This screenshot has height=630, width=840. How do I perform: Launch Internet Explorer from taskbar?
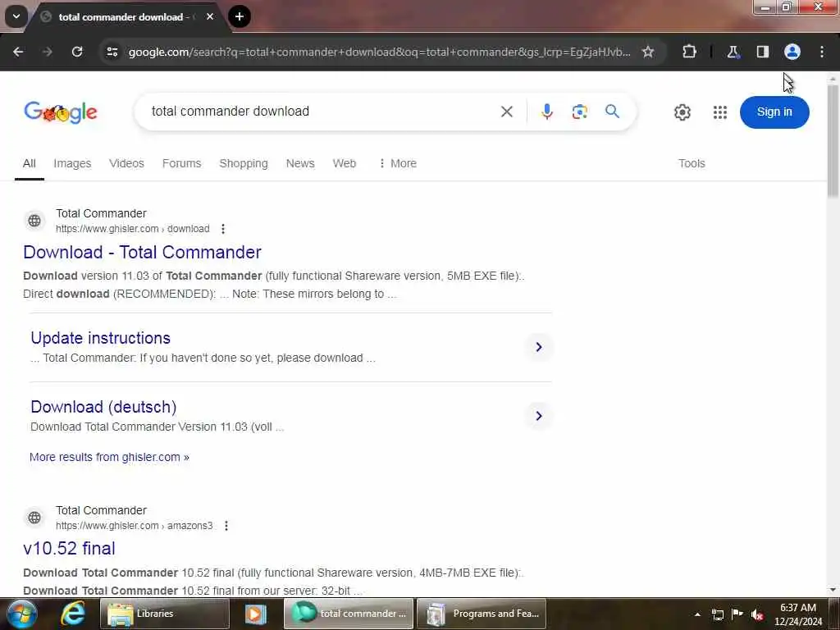72,614
